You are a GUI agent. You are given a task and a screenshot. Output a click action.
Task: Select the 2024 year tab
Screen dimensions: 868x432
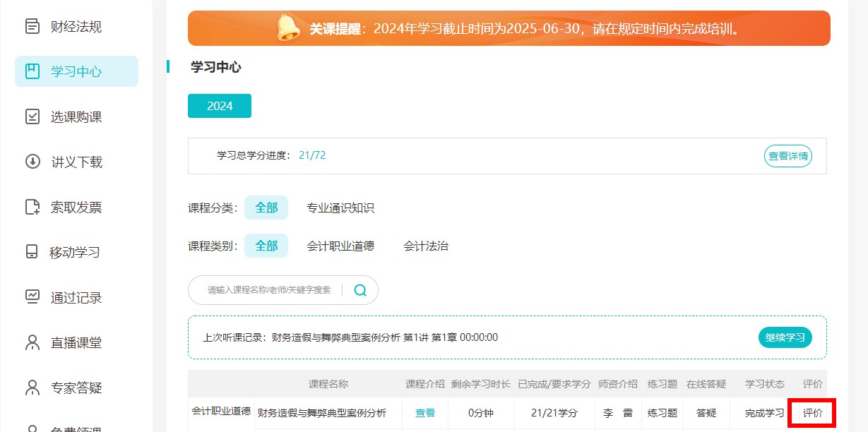(x=220, y=106)
